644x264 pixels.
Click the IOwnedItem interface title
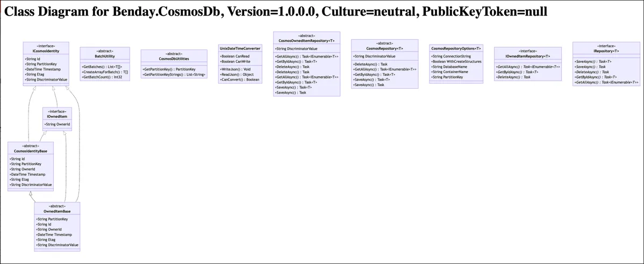(57, 117)
